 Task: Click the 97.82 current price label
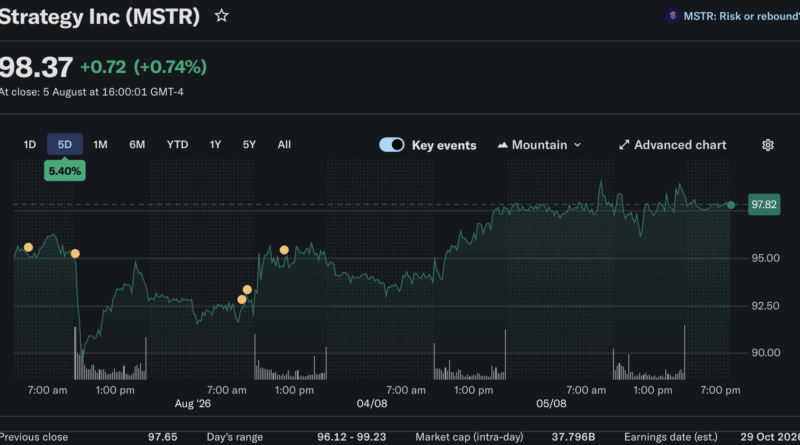coord(764,205)
